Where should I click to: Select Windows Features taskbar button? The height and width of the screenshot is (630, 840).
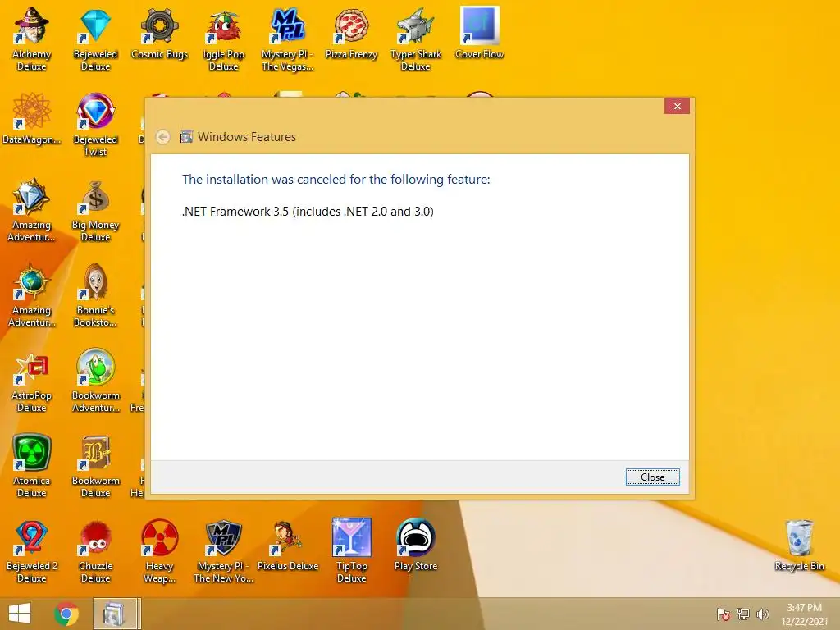tap(116, 614)
